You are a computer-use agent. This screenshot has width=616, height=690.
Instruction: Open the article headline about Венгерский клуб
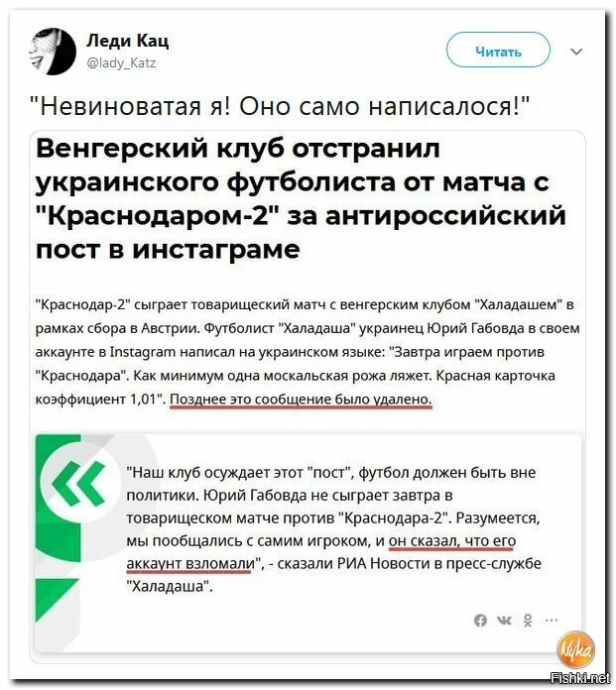pos(301,198)
